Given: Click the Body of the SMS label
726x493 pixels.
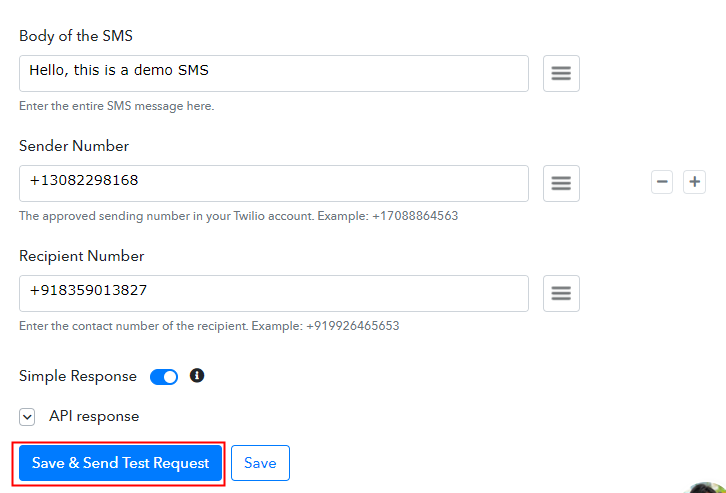Looking at the screenshot, I should tap(76, 36).
